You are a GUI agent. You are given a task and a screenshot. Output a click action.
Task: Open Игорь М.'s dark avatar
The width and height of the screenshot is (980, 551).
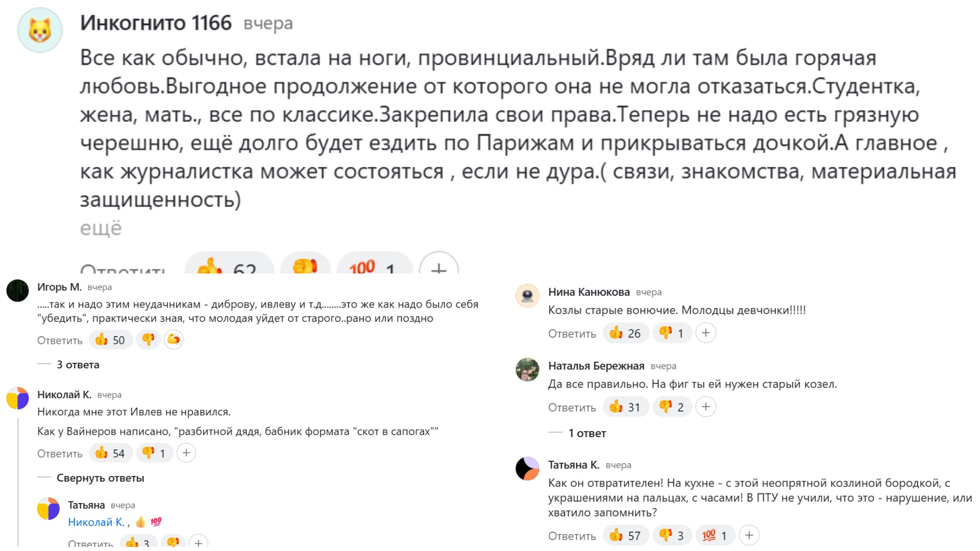[17, 291]
